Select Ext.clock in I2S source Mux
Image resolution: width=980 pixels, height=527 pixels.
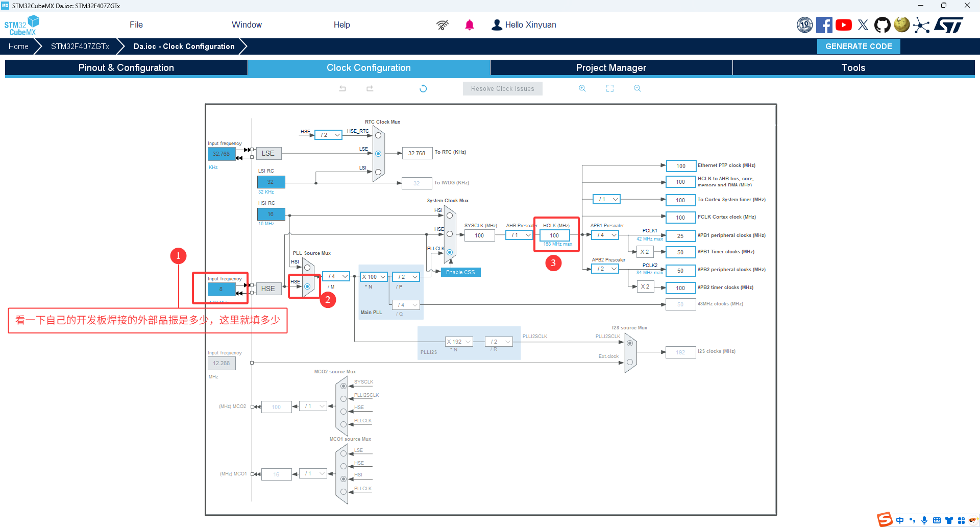(x=630, y=362)
